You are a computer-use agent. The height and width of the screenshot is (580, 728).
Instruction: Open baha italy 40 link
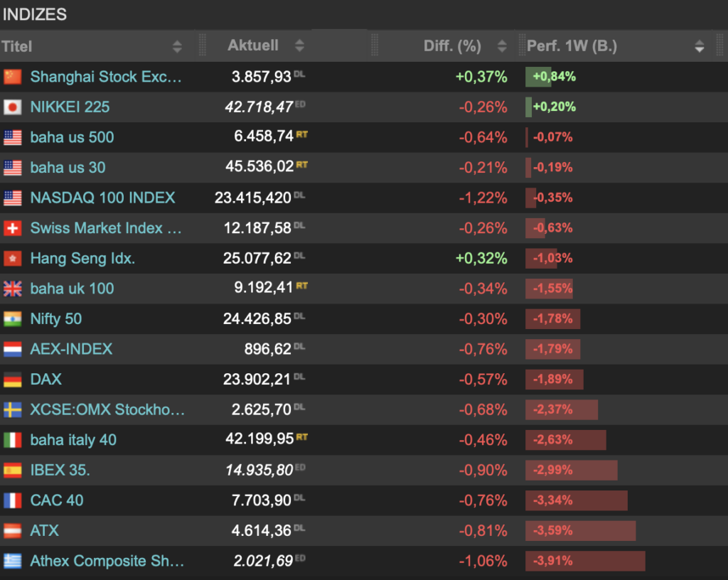73,440
